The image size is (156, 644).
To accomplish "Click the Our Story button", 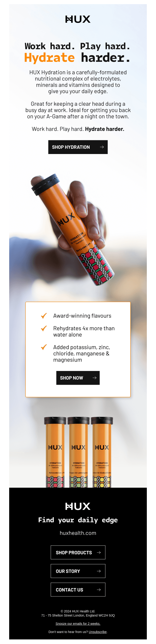I will tap(78, 571).
